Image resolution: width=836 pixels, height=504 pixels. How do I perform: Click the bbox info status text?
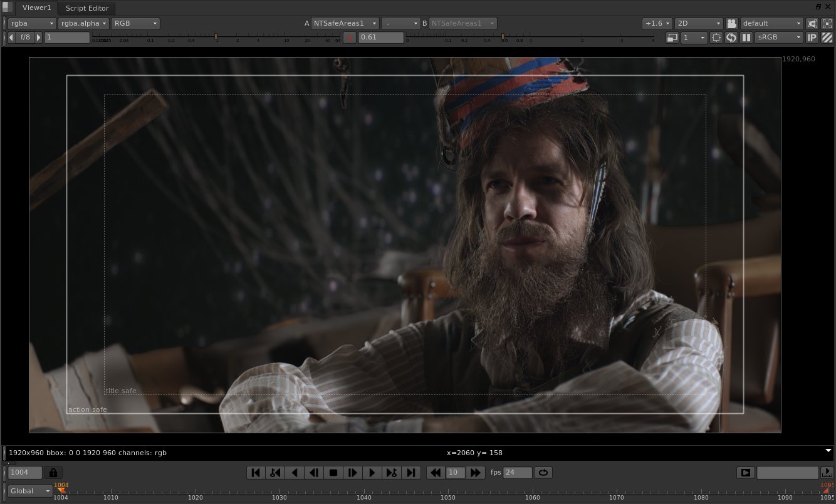[88, 453]
